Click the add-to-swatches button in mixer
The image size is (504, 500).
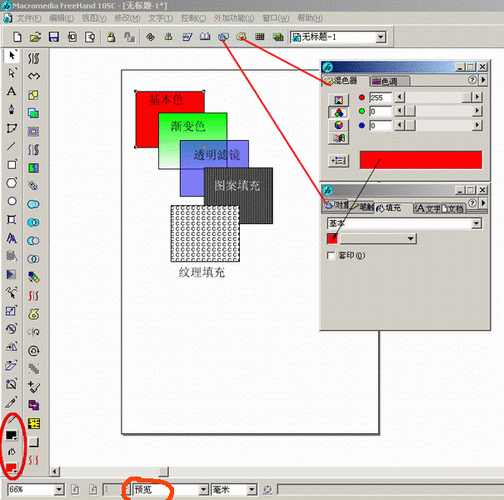338,161
